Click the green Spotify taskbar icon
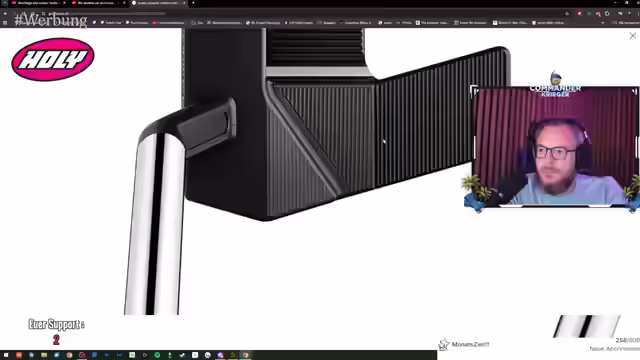The height and width of the screenshot is (360, 640). coord(157,355)
